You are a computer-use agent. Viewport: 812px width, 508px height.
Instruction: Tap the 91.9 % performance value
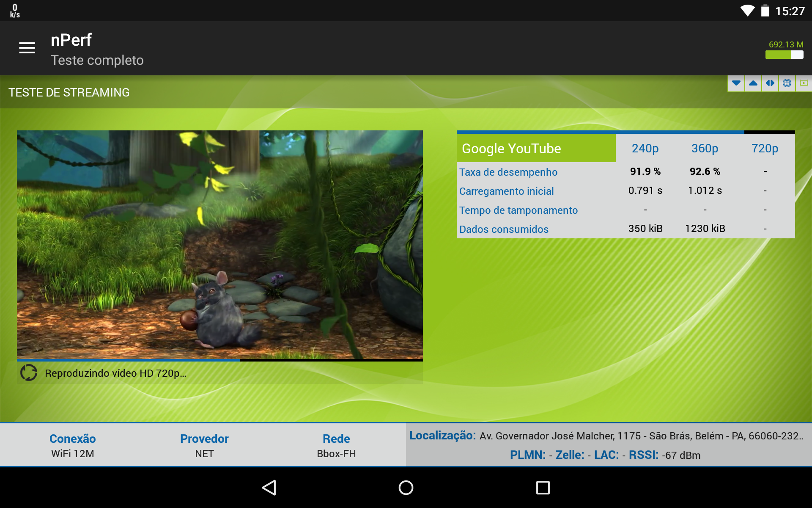645,171
